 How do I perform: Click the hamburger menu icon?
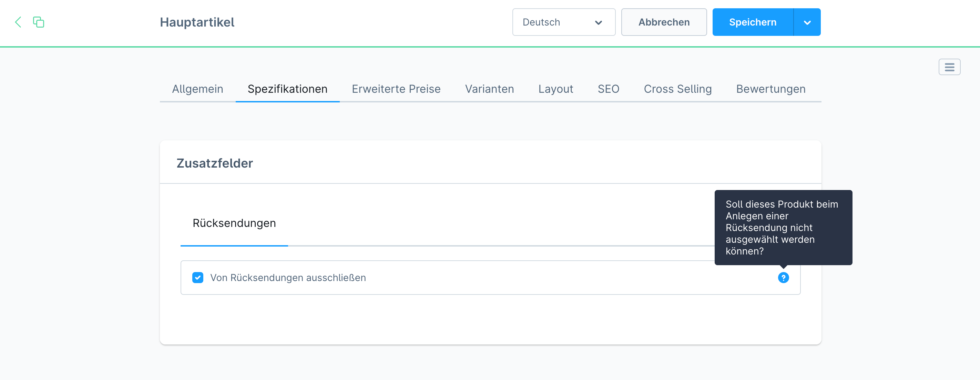pyautogui.click(x=949, y=67)
